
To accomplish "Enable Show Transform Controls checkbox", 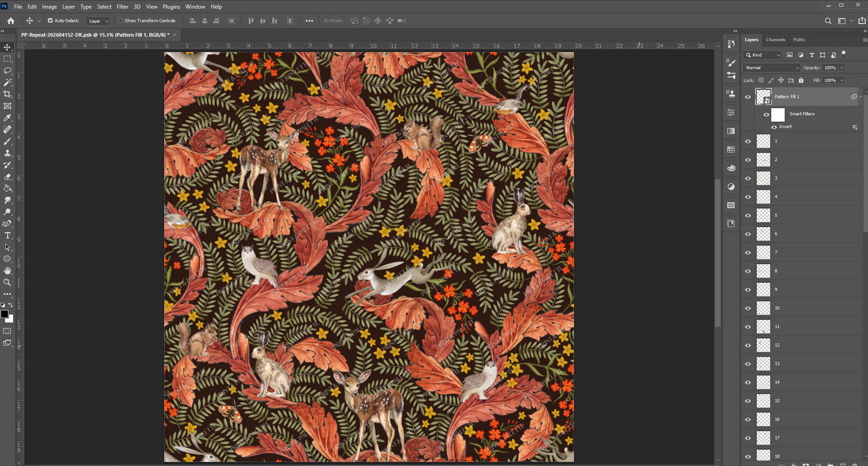I will tap(120, 20).
